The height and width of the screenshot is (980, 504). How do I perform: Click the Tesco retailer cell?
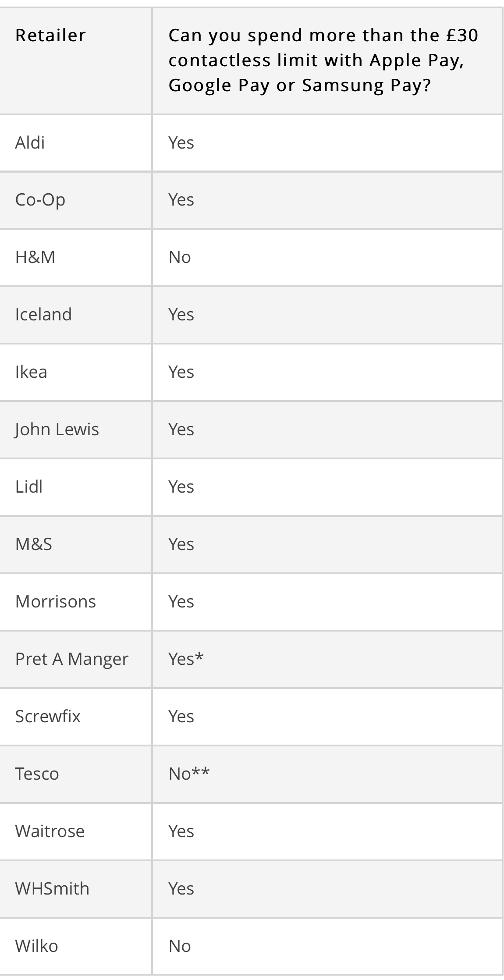[37, 774]
